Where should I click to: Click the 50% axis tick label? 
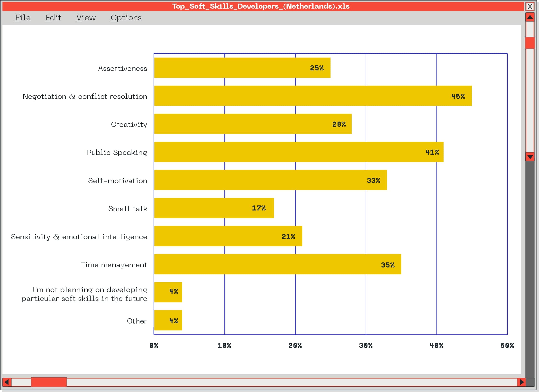(507, 345)
